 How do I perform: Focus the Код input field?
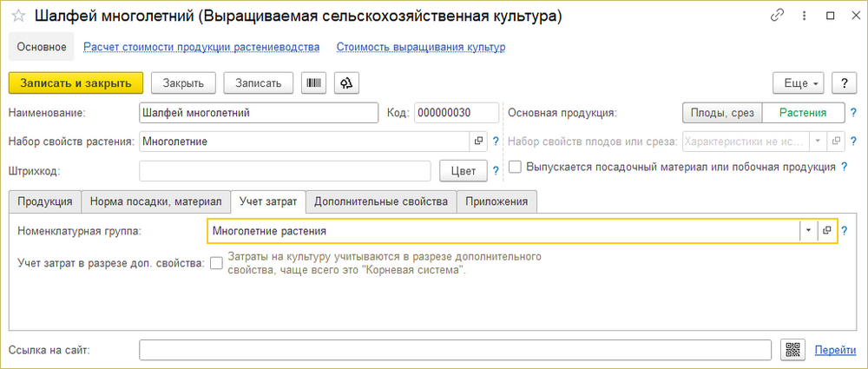(457, 113)
